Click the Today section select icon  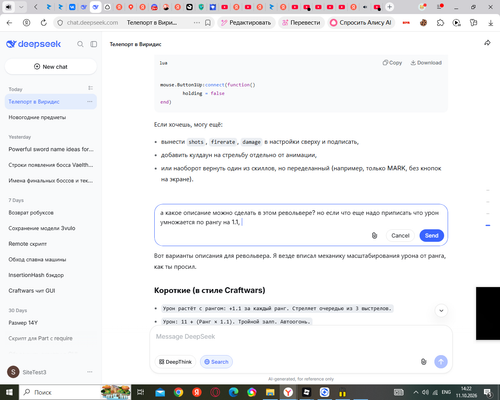coord(90,88)
